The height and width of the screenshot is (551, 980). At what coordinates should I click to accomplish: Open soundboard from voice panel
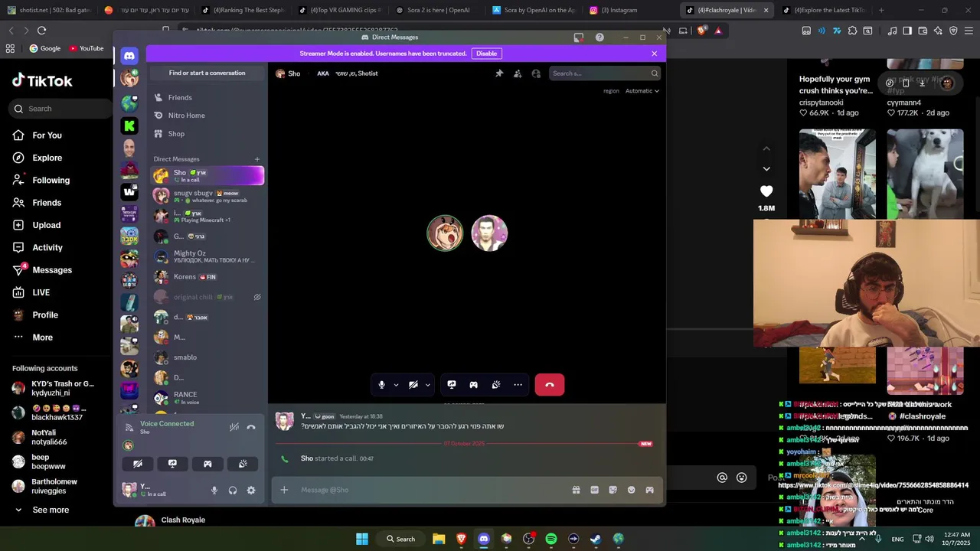tap(243, 464)
